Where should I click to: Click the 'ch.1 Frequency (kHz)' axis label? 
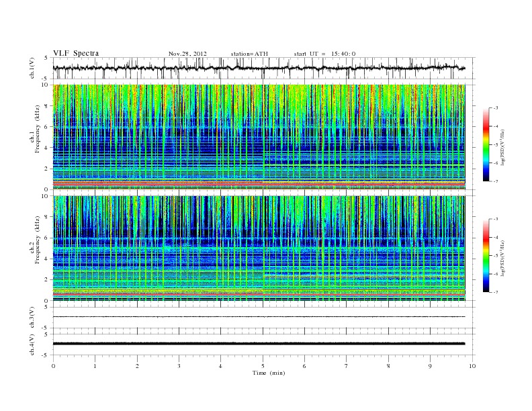click(x=35, y=137)
